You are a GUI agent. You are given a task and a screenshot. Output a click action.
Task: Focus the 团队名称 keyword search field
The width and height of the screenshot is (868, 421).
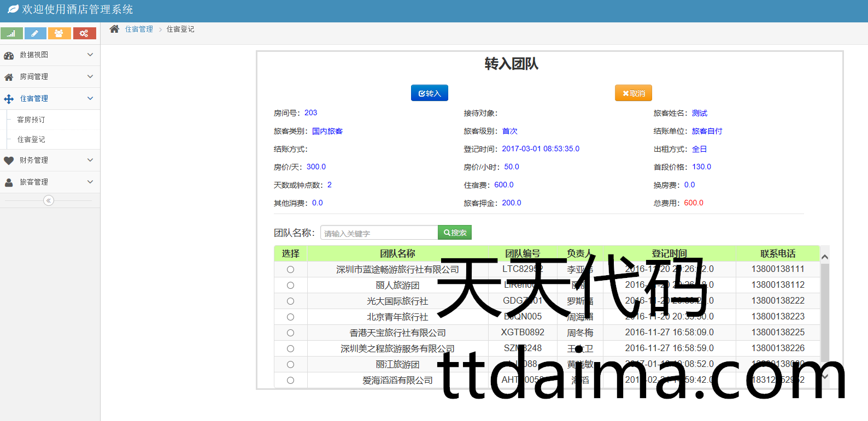point(379,233)
